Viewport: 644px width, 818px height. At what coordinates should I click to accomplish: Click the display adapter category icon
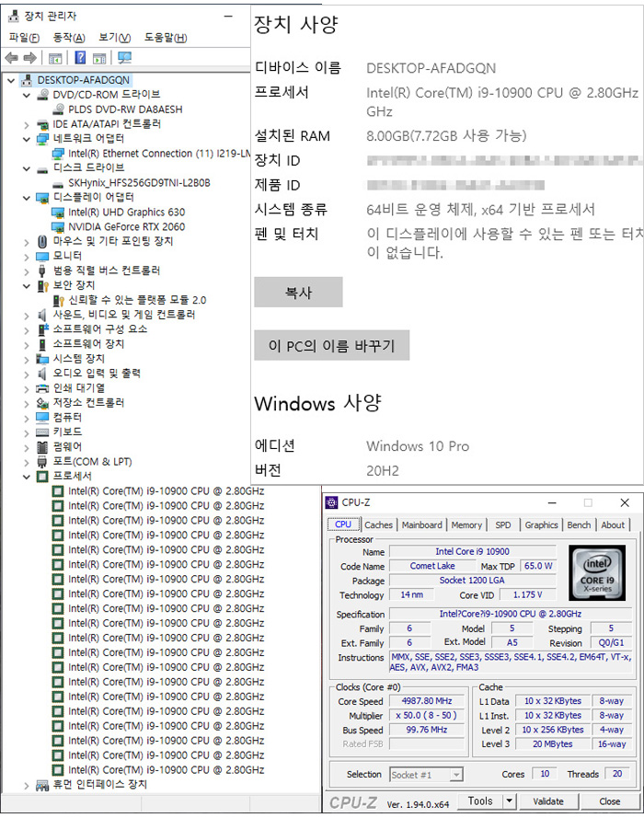42,198
